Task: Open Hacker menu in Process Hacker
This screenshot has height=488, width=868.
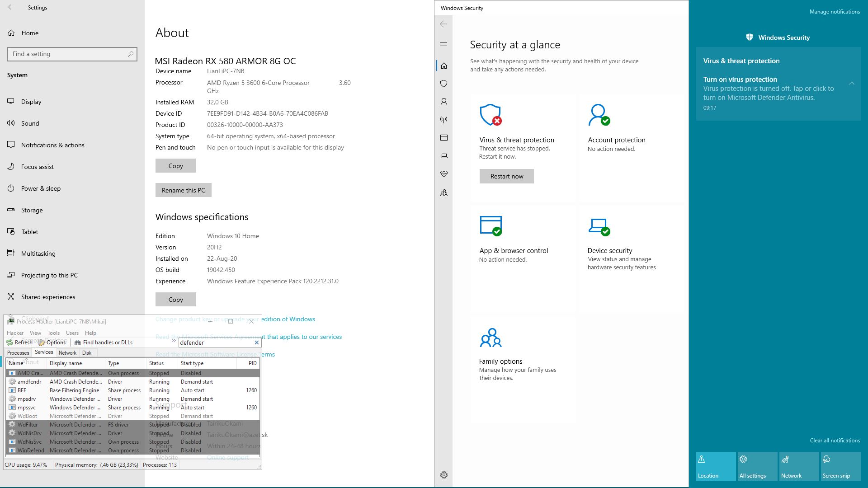Action: coord(15,333)
